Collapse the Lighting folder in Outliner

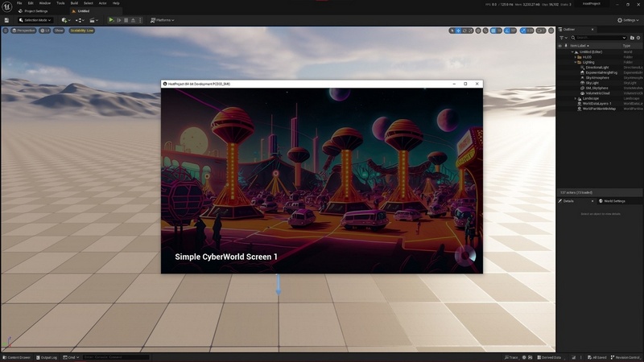[576, 62]
